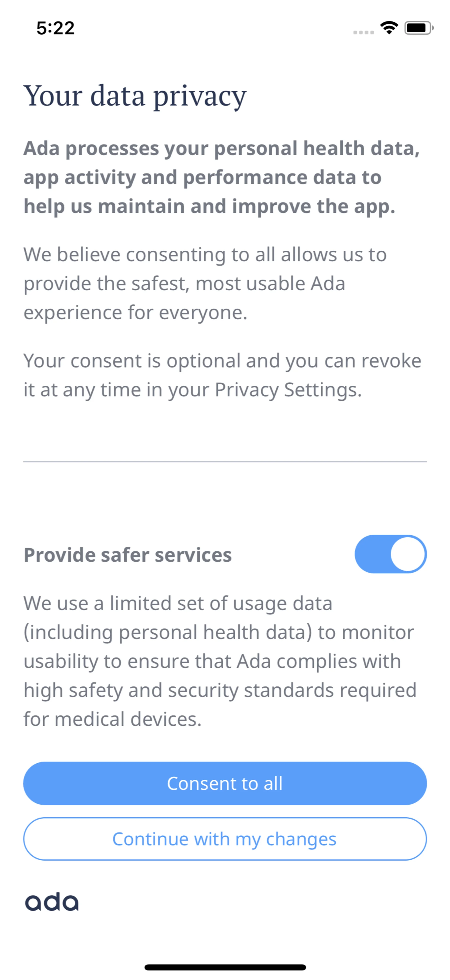Tap the Provide safer services label
Screen dimensions: 450x980
[128, 555]
